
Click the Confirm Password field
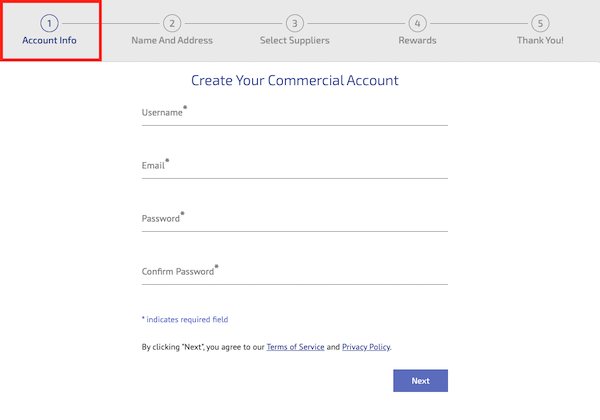point(295,273)
